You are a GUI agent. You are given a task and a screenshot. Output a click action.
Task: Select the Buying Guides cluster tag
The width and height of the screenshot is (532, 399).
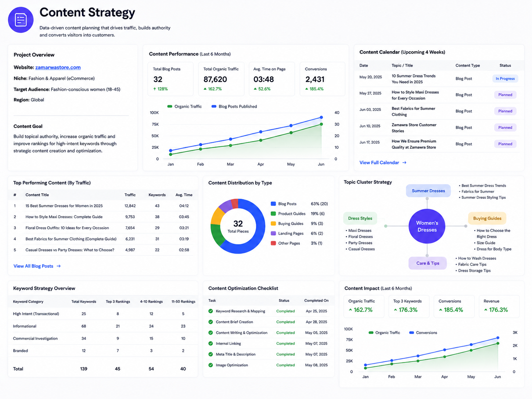pyautogui.click(x=487, y=218)
